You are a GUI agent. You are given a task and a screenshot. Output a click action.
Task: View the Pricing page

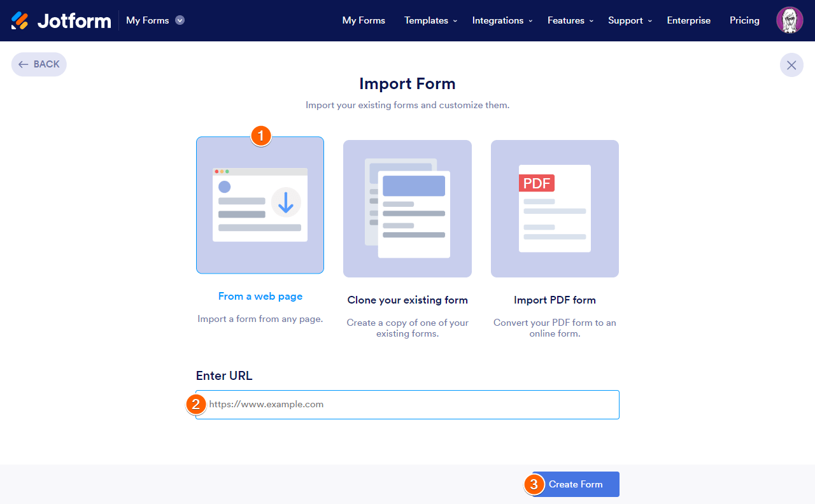click(744, 20)
